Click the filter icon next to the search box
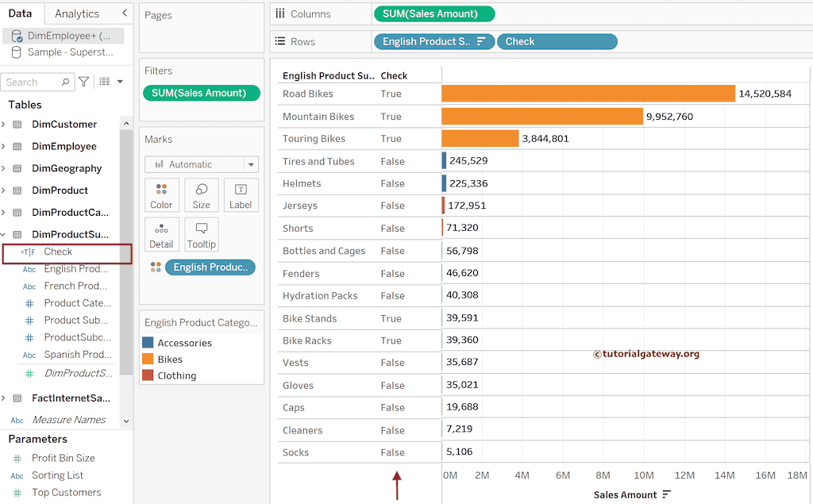 point(83,82)
